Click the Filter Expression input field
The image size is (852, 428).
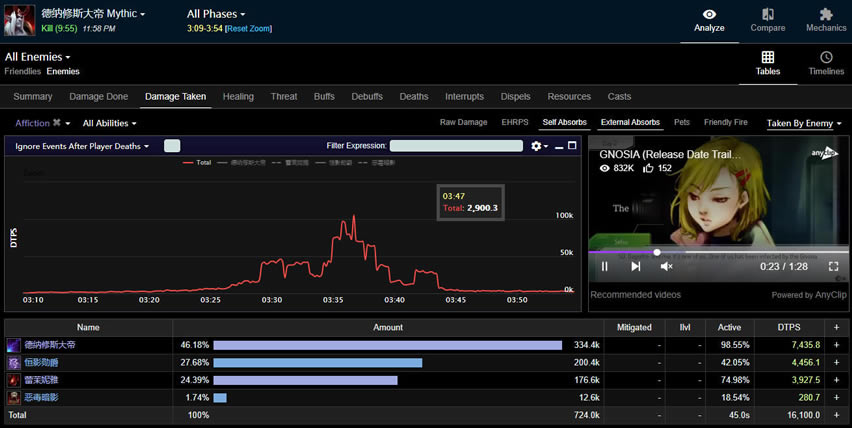click(456, 146)
